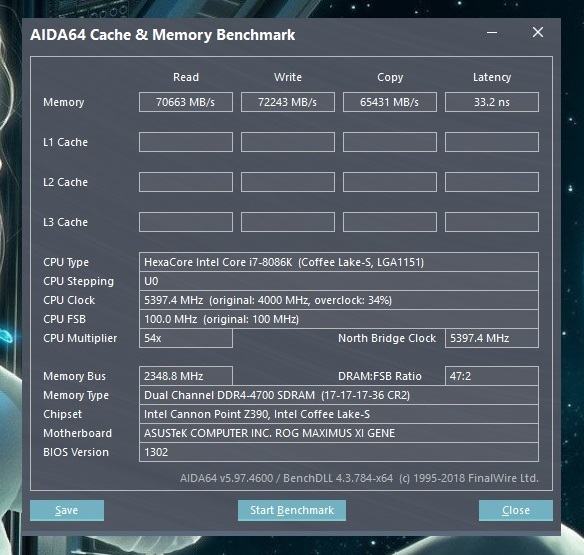Image resolution: width=584 pixels, height=555 pixels.
Task: Click the Chipset label
Action: tap(62, 414)
